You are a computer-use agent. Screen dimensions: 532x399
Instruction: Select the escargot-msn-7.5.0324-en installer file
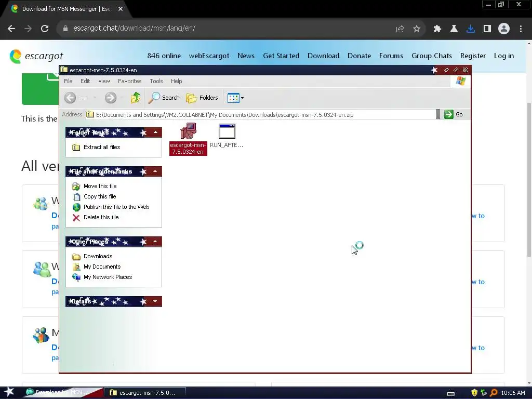point(188,139)
